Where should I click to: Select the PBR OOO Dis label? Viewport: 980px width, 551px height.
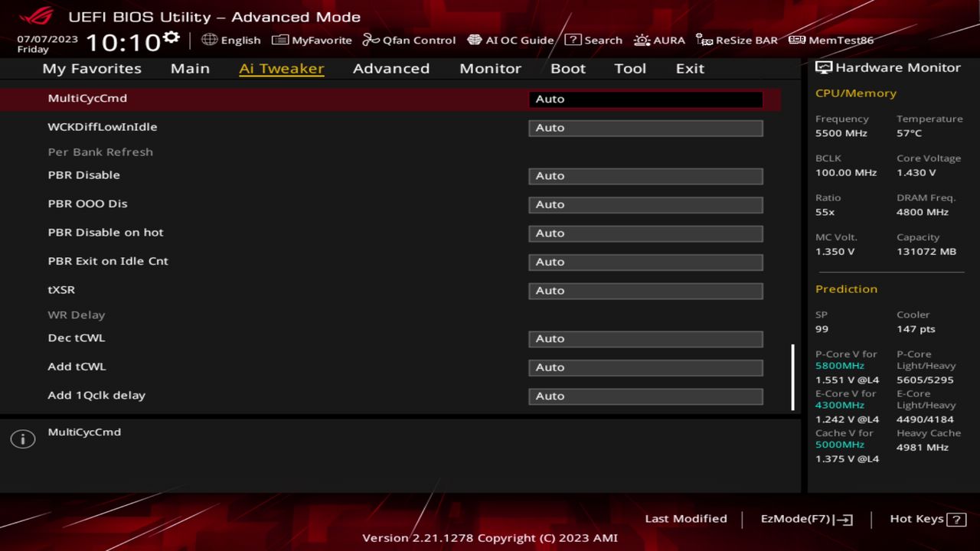pos(87,204)
